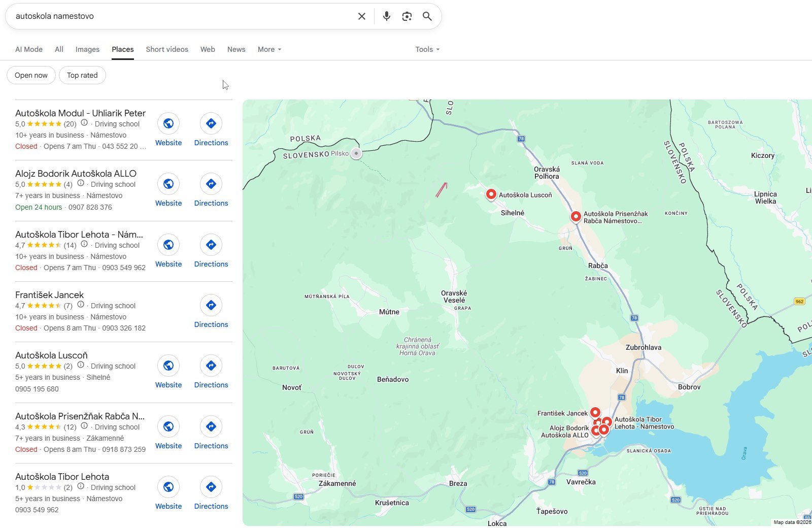
Task: Open Website for Autoškola Modul - Uhliarik Peter
Action: [168, 130]
